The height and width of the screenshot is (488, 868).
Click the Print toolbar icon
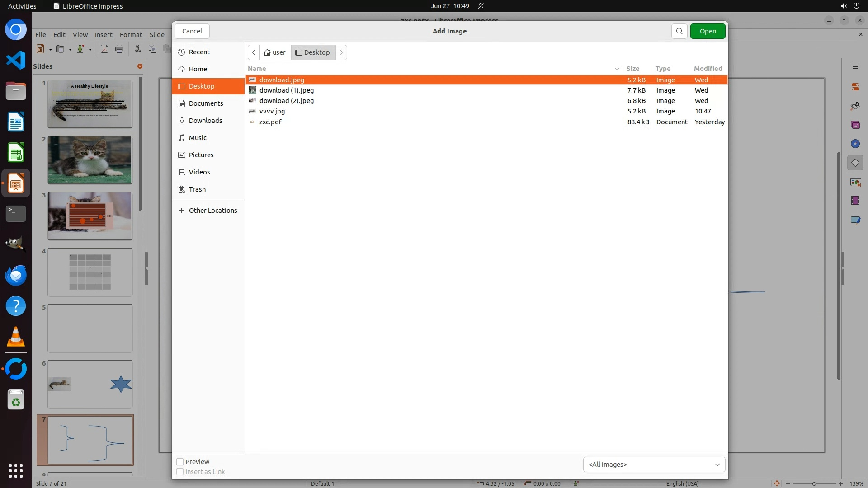click(x=119, y=49)
